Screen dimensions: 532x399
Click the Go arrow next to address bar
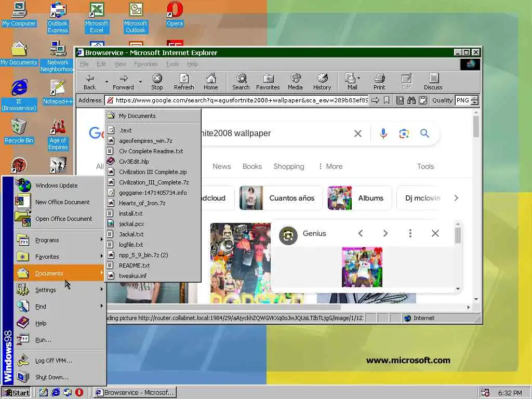pos(375,100)
